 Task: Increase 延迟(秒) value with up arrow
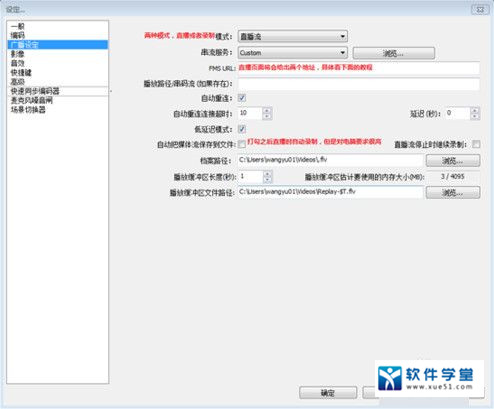click(x=475, y=111)
